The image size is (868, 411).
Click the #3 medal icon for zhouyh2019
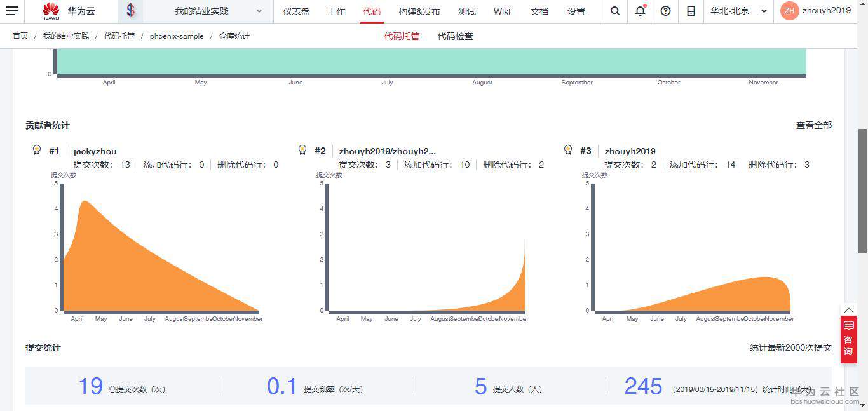pyautogui.click(x=568, y=150)
